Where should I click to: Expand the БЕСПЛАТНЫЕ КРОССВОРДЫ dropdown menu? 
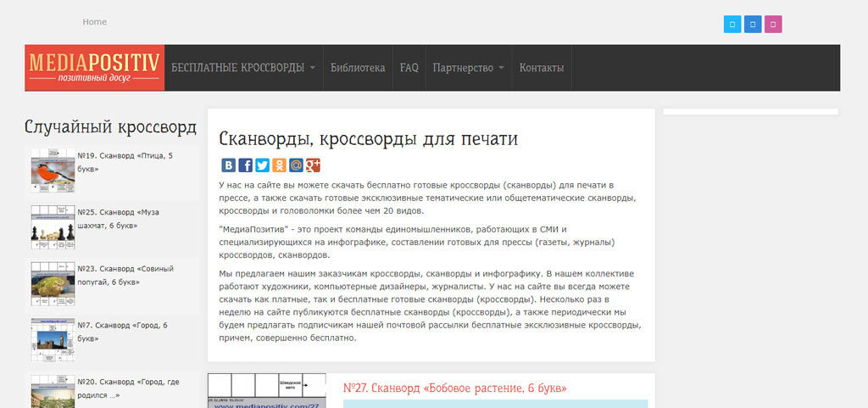click(x=243, y=68)
